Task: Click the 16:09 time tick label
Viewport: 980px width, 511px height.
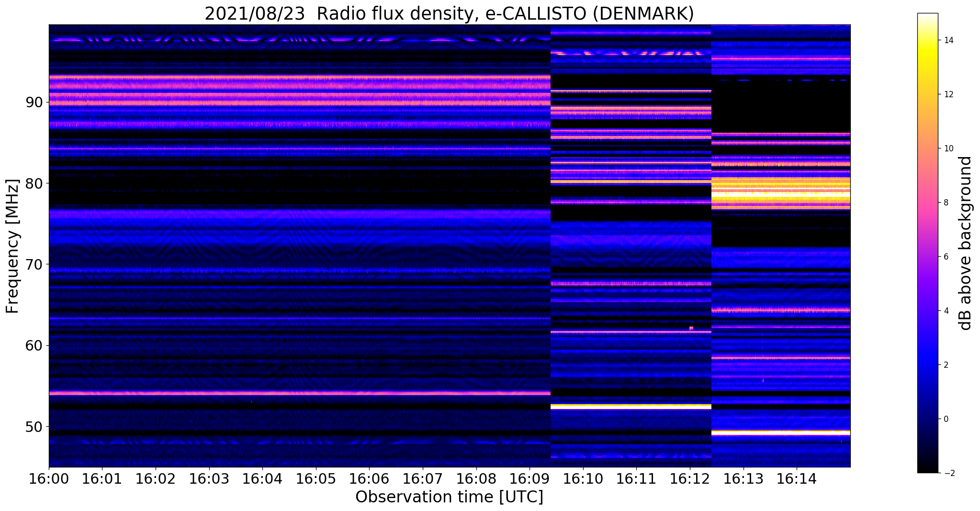Action: point(529,478)
